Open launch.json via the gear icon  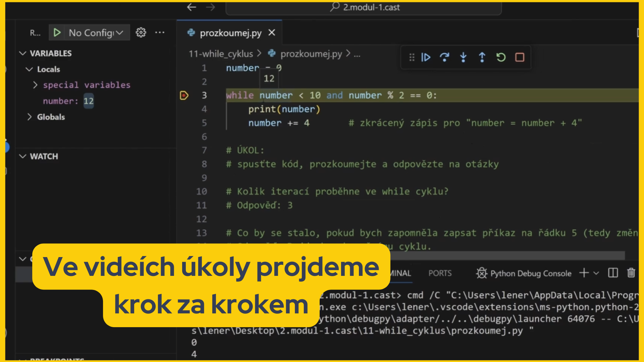pos(141,33)
